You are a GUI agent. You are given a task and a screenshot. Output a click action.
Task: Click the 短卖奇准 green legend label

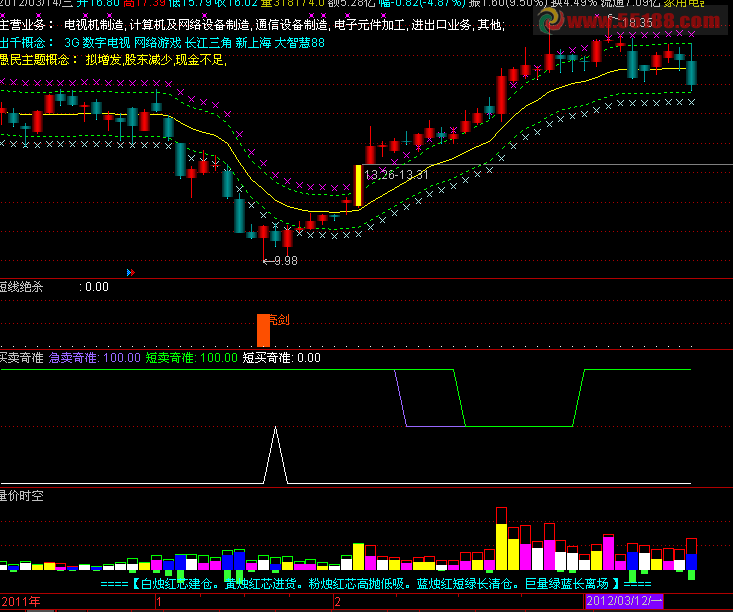point(170,358)
